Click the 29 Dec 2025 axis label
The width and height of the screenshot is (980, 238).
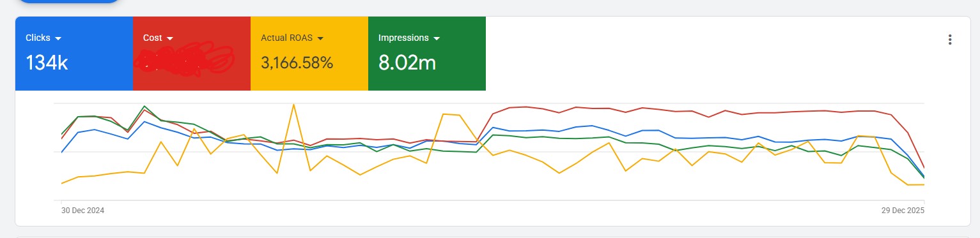902,210
